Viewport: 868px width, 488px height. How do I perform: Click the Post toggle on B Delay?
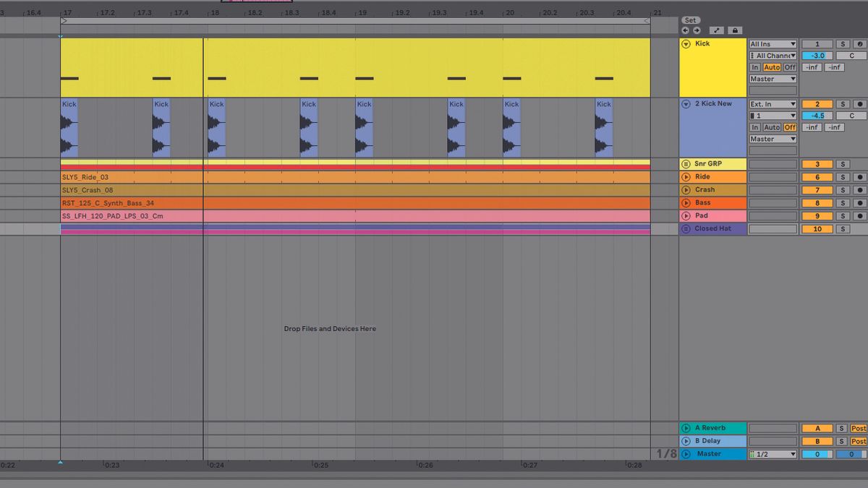tap(858, 440)
